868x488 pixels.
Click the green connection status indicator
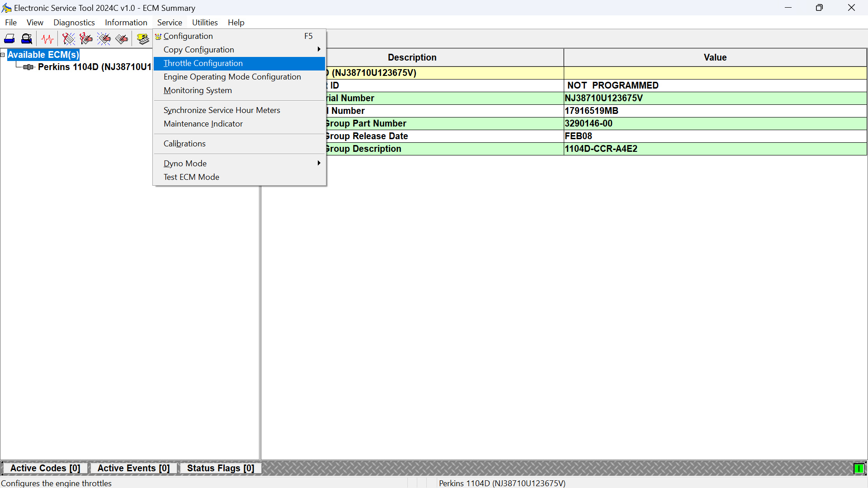859,469
